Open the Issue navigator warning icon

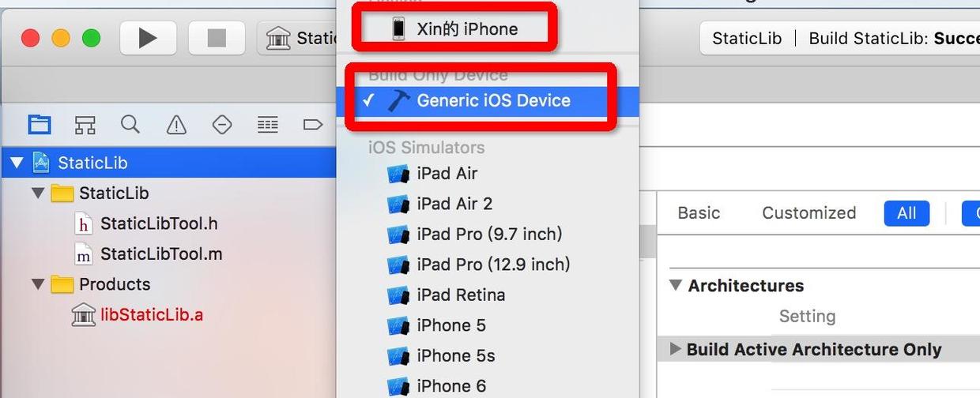(x=176, y=124)
